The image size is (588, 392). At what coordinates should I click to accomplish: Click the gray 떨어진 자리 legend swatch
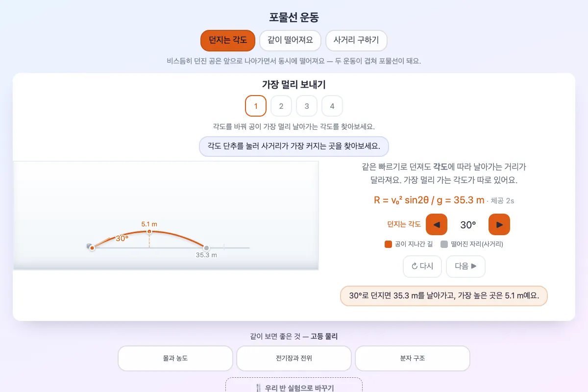coord(444,244)
